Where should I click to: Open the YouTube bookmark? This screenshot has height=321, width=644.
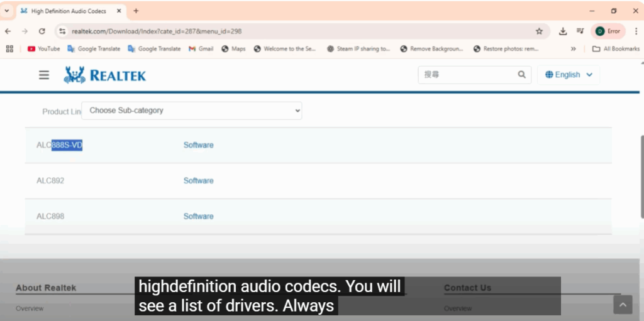coord(43,49)
